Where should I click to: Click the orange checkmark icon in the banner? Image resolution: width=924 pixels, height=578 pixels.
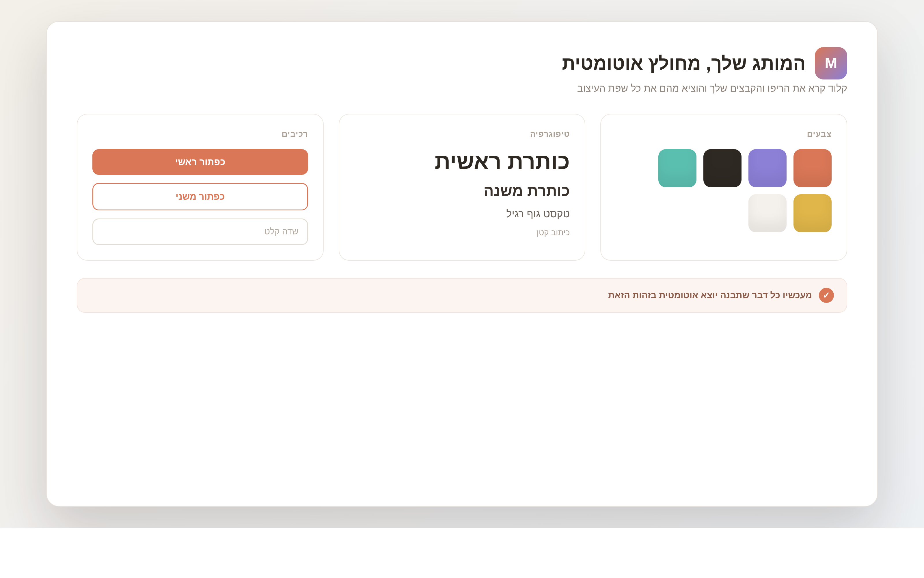(826, 295)
